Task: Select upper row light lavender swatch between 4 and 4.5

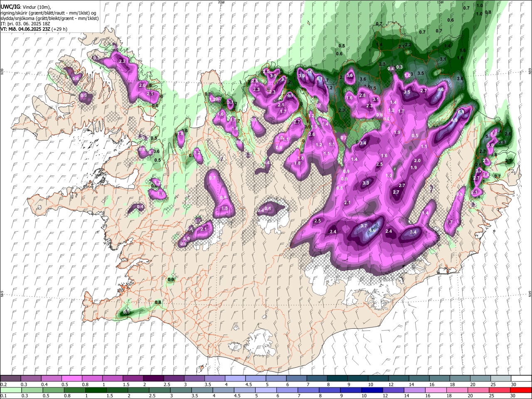Action: tap(235, 379)
